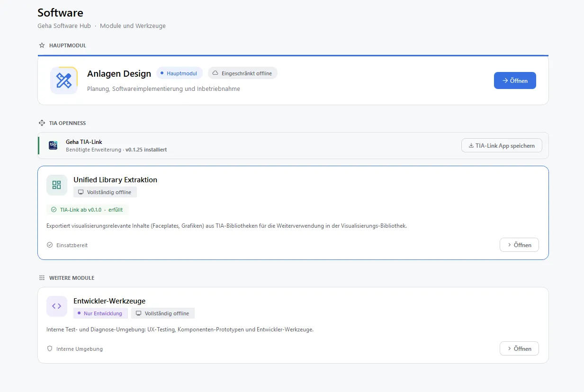Click the arrows icon beside TIA OPENNESS
The height and width of the screenshot is (392, 584).
(42, 123)
